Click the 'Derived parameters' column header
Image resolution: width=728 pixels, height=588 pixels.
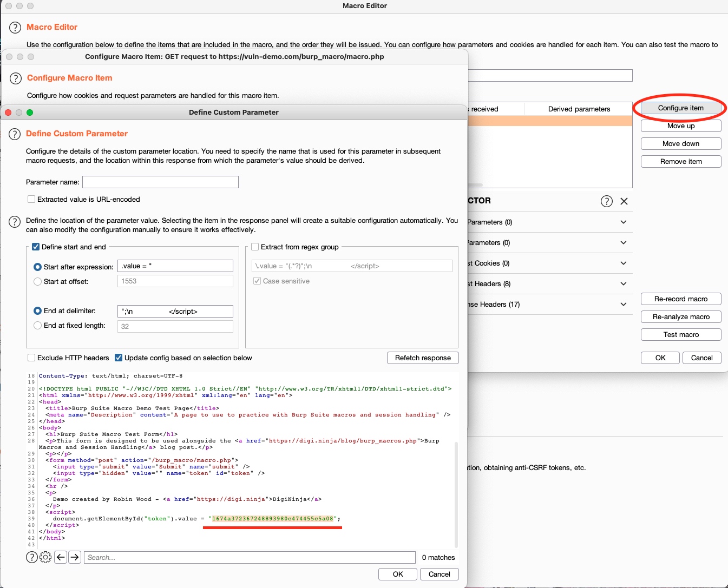click(x=579, y=109)
